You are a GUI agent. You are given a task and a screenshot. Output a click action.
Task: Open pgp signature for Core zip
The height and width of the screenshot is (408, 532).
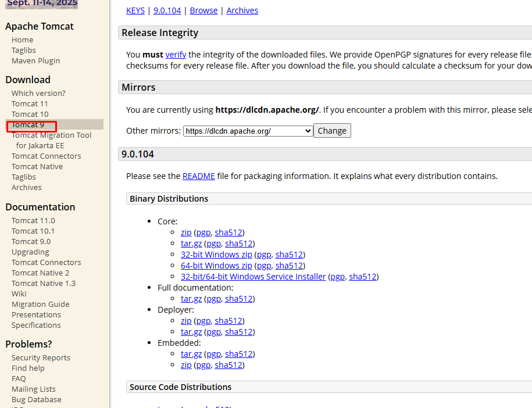pyautogui.click(x=203, y=232)
